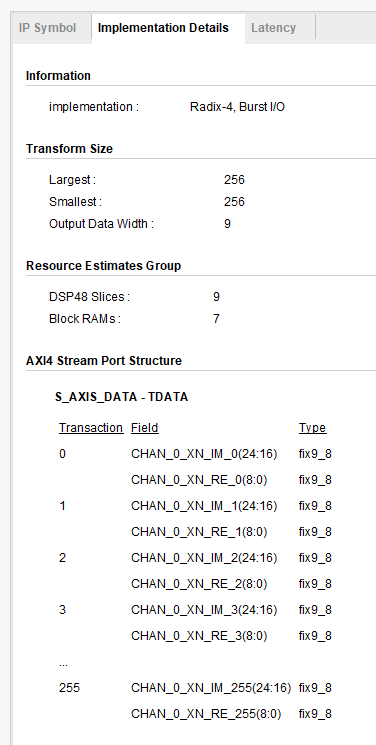
Task: Select field CHAN_0_XN_RE_0(8:0)
Action: tap(199, 480)
